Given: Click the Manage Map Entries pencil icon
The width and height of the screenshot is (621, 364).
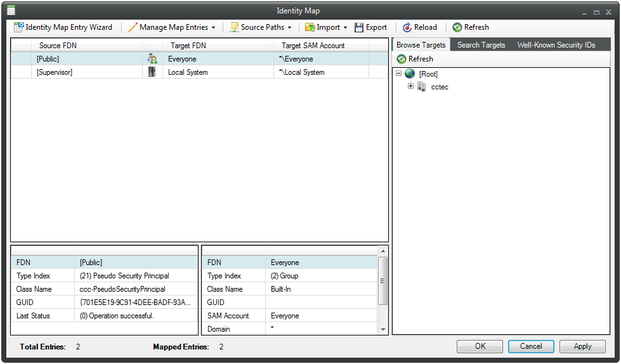Looking at the screenshot, I should 133,27.
